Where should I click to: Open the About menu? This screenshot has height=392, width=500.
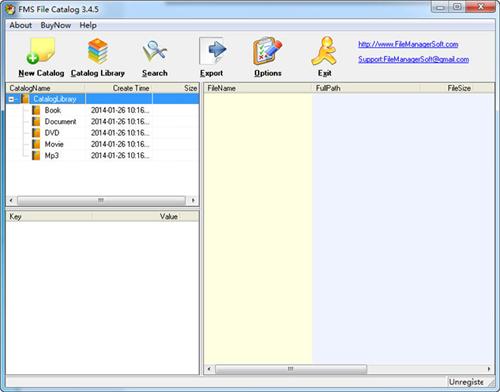tap(21, 25)
